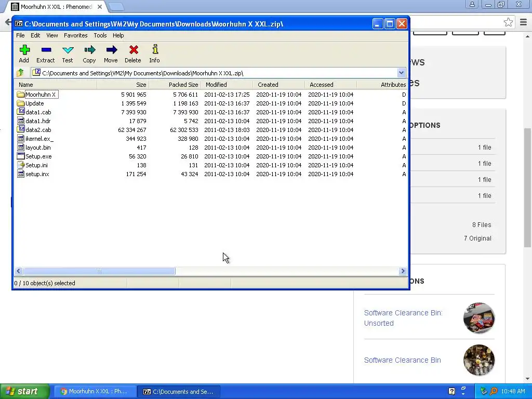Select the Update folder icon
The height and width of the screenshot is (399, 532).
pyautogui.click(x=20, y=103)
